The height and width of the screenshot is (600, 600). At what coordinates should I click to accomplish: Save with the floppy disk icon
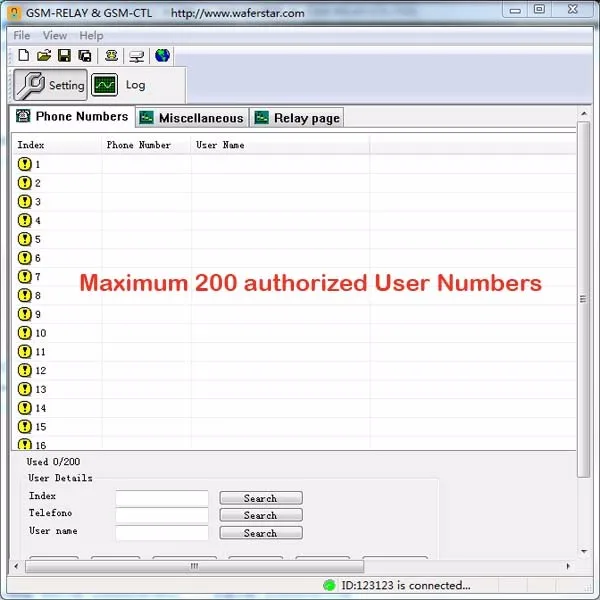(x=64, y=55)
